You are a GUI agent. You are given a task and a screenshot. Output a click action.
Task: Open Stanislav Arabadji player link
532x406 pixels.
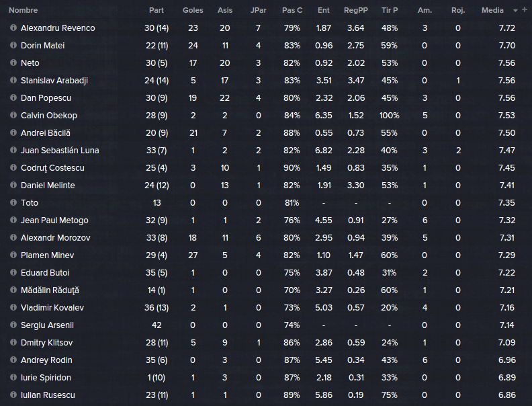54,81
